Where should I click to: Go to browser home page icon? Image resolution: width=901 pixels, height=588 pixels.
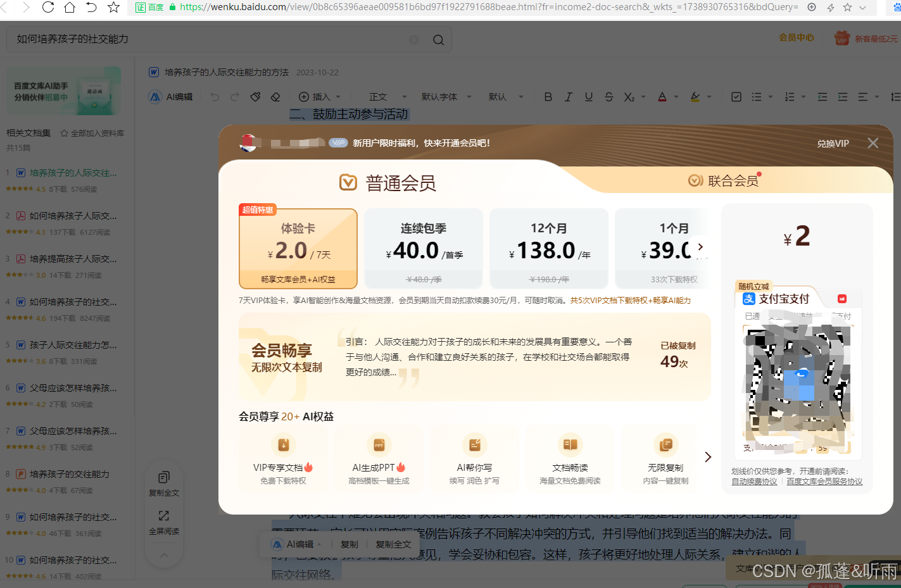pos(70,7)
